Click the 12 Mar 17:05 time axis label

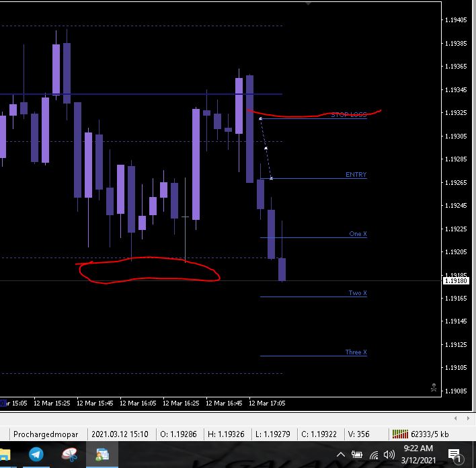point(267,403)
